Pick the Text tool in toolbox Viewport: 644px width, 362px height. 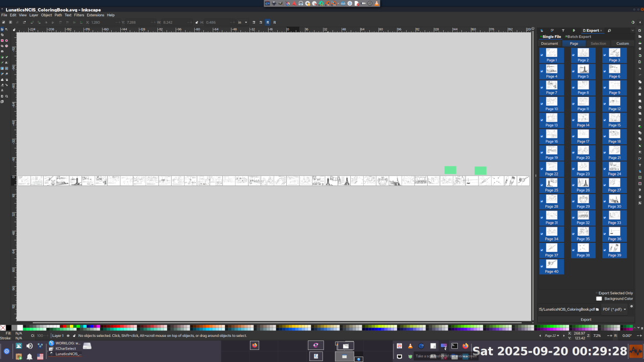pos(7,62)
